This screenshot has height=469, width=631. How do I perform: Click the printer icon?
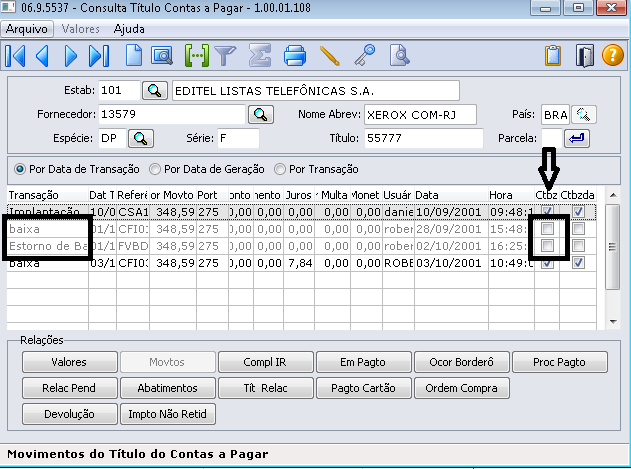tap(295, 56)
